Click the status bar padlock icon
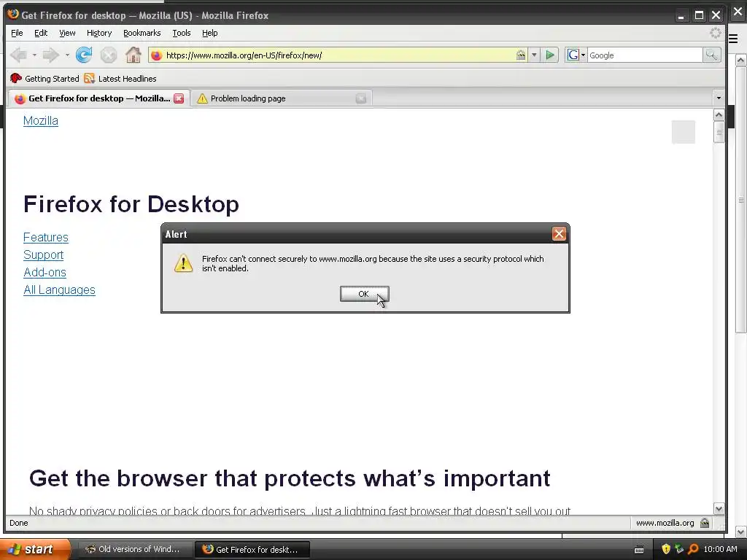 tap(705, 523)
